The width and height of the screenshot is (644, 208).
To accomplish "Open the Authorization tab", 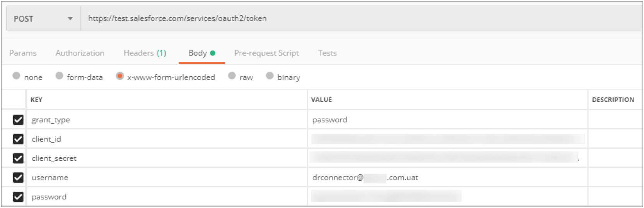I will click(x=80, y=53).
